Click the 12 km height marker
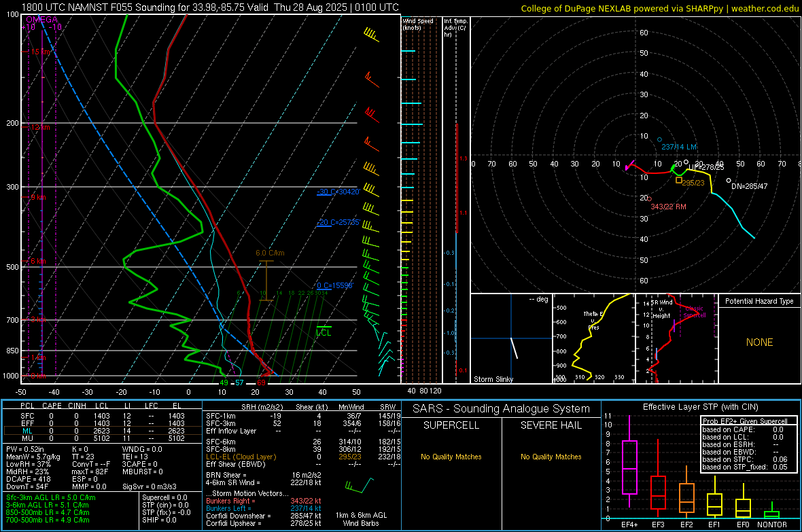The width and height of the screenshot is (802, 532). [40, 127]
